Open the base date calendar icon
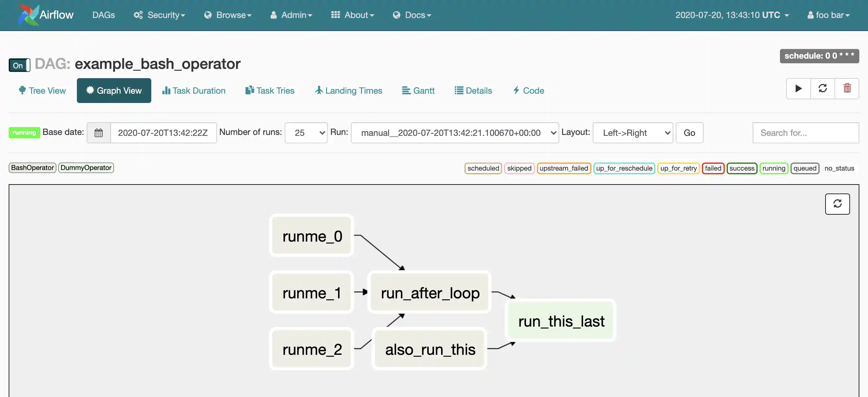868x397 pixels. coord(99,133)
